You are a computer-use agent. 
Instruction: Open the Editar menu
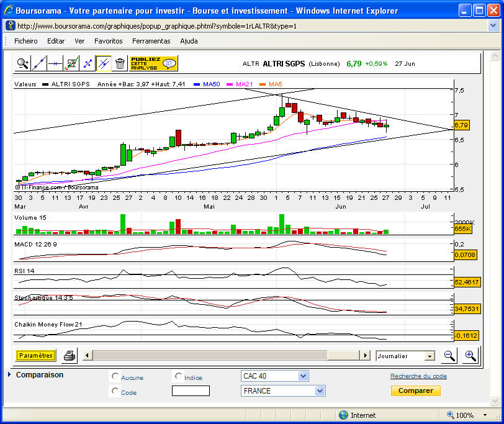[56, 41]
